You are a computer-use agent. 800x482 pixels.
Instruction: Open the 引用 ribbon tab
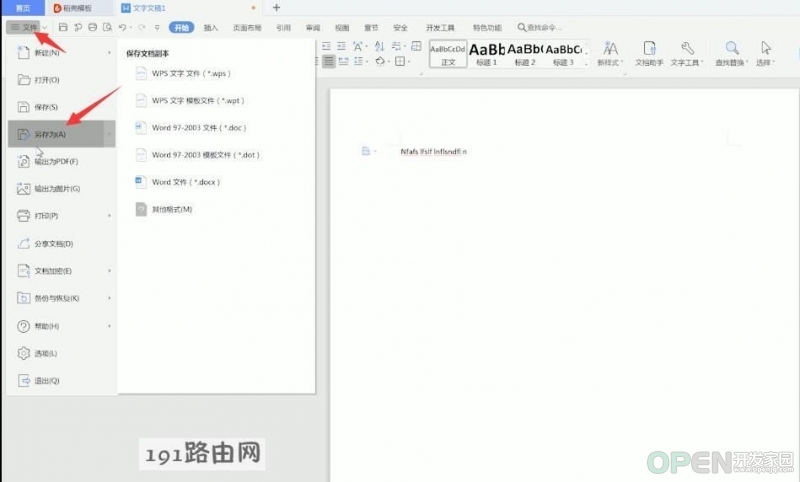pos(283,28)
